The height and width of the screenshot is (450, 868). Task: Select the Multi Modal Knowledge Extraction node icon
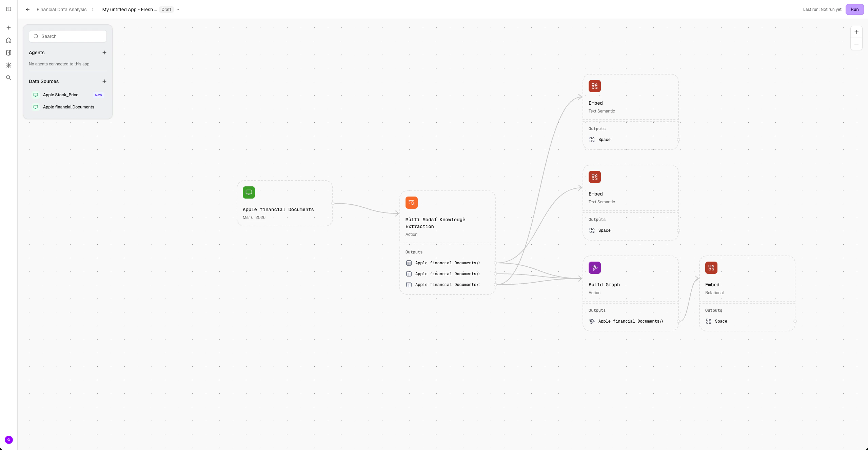[x=411, y=202]
